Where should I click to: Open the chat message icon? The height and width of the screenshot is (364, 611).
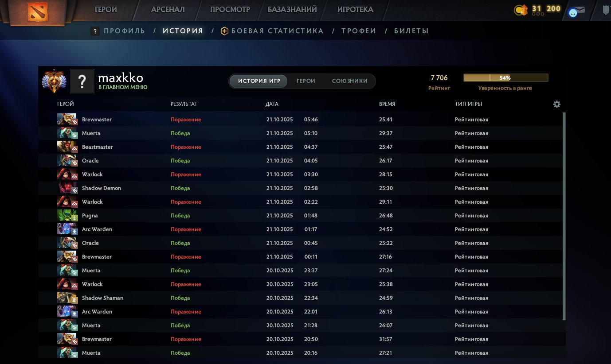point(576,12)
